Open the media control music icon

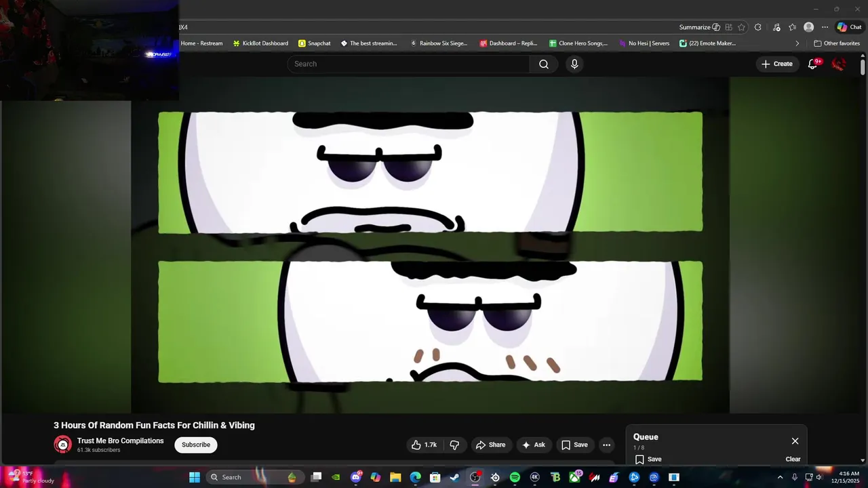coord(776,27)
